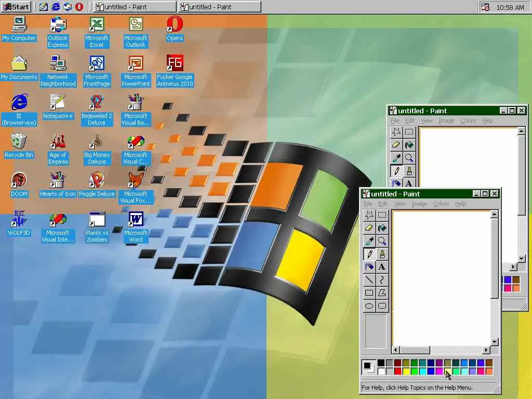Click the 10:58 AM taskbar clock

click(510, 7)
